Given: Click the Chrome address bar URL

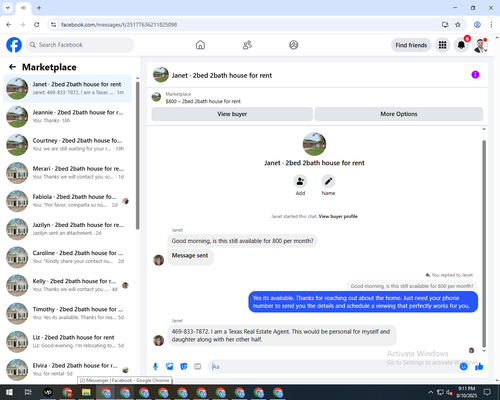Looking at the screenshot, I should [x=119, y=25].
